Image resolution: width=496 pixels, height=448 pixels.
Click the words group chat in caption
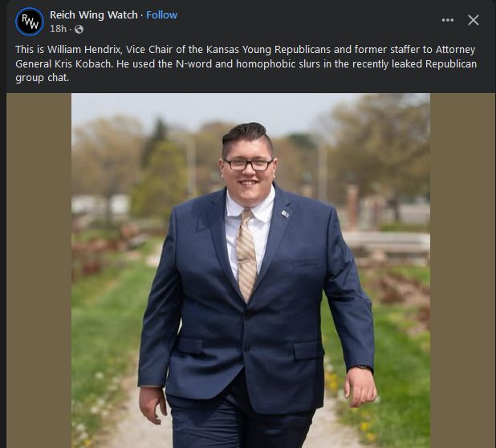[42, 78]
